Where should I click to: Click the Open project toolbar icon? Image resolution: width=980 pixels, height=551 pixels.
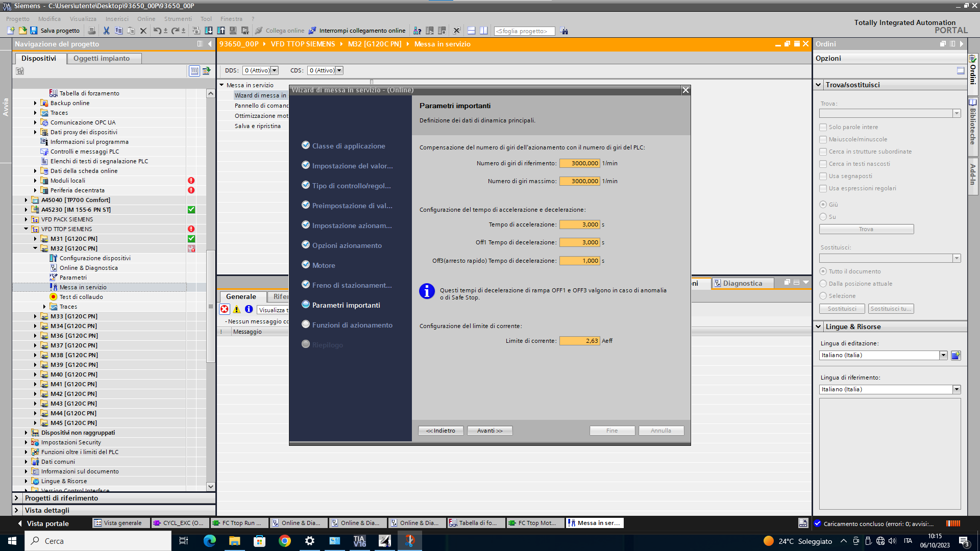(22, 31)
